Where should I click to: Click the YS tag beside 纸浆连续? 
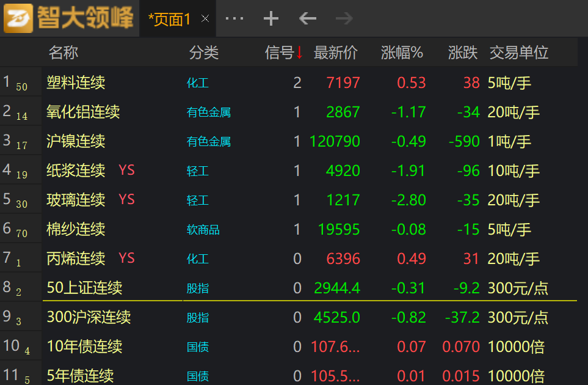pos(126,170)
